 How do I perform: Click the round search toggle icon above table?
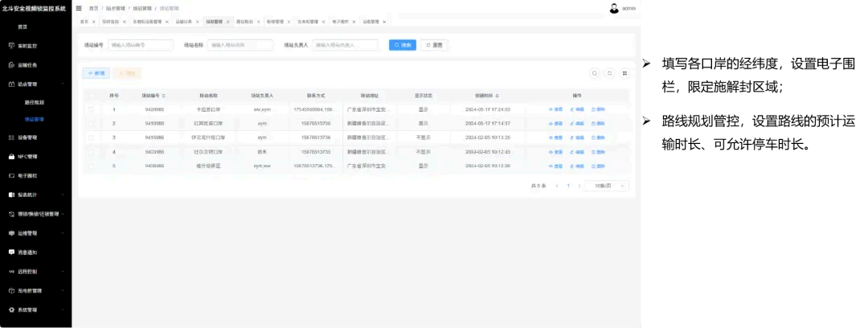595,73
